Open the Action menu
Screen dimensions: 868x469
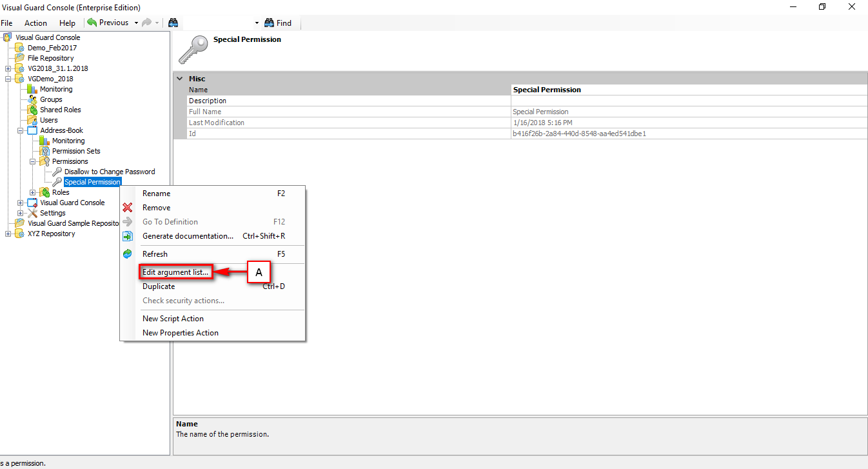coord(35,23)
